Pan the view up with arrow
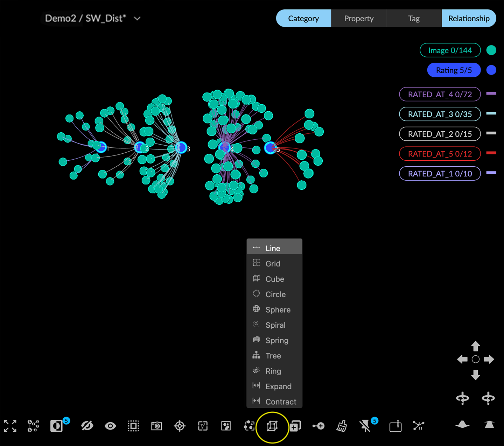This screenshot has width=504, height=446. pyautogui.click(x=475, y=346)
